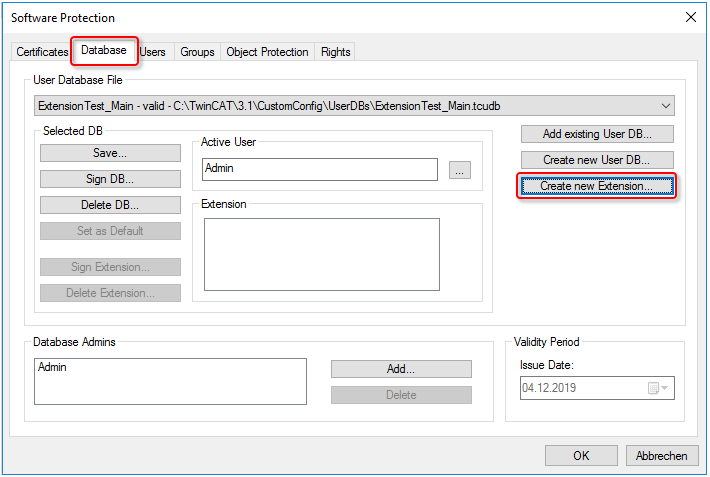
Task: Open the Object Protection tab
Action: [x=267, y=52]
